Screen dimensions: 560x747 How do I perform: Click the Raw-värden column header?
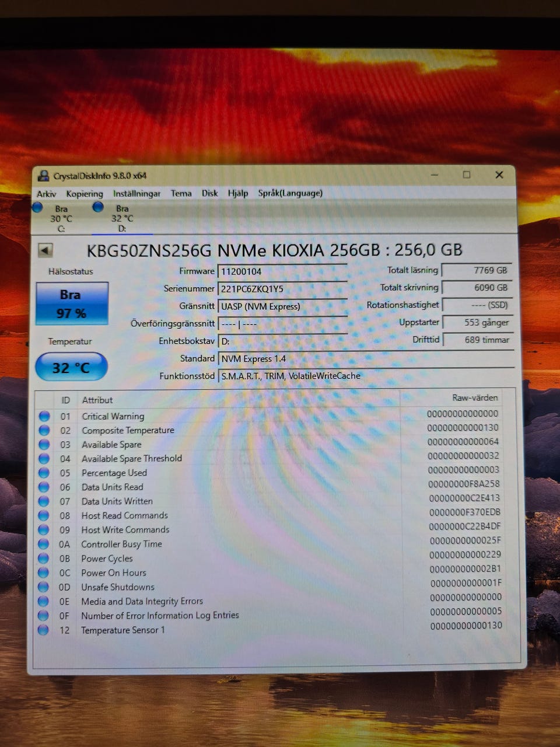pyautogui.click(x=475, y=398)
